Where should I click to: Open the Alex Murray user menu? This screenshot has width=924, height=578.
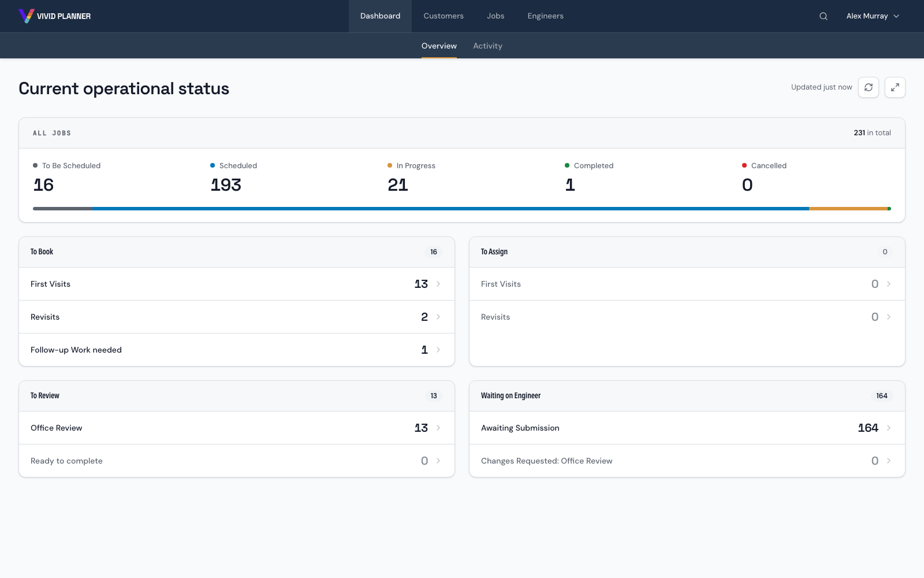[873, 16]
